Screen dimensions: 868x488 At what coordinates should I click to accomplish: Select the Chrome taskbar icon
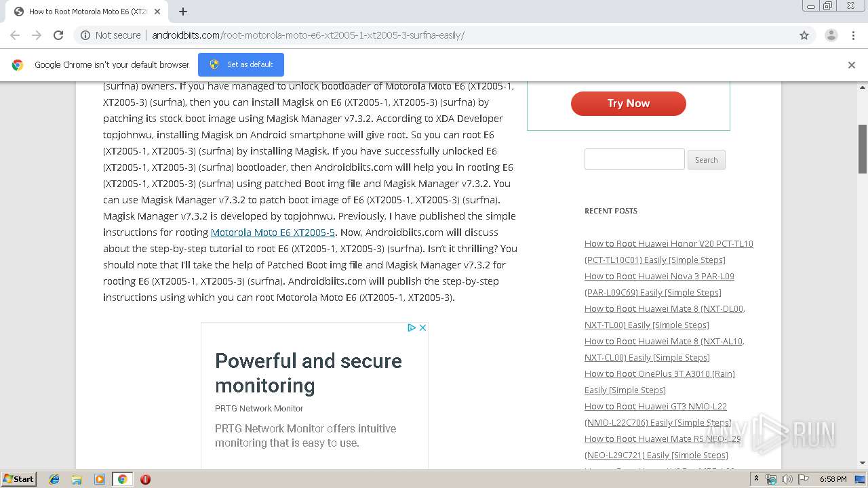(x=122, y=479)
